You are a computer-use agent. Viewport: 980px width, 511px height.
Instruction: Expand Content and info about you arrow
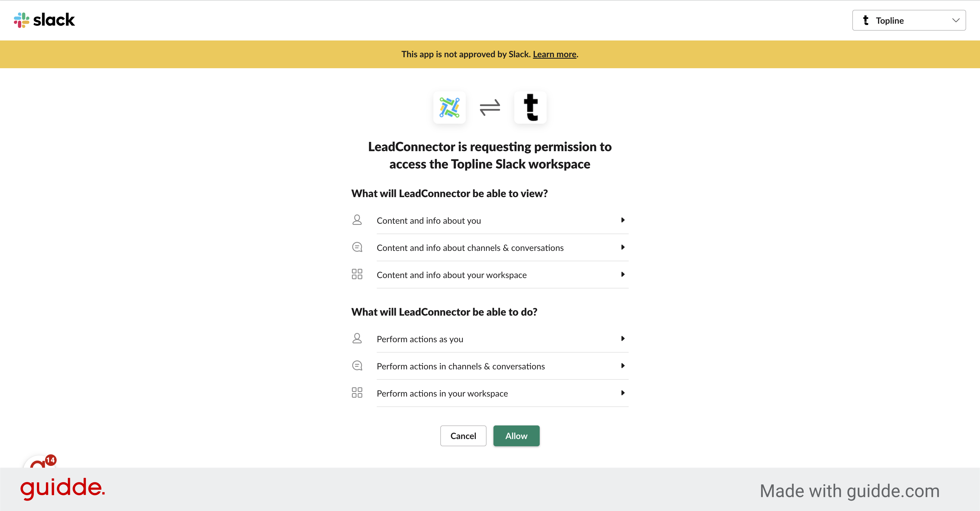pos(623,220)
